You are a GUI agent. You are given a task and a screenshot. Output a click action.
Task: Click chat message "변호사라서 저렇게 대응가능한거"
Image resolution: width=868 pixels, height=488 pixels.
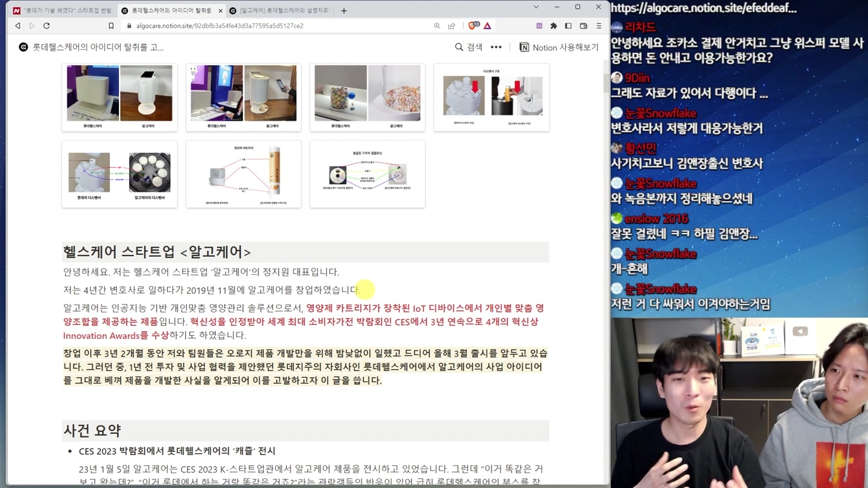pyautogui.click(x=687, y=128)
